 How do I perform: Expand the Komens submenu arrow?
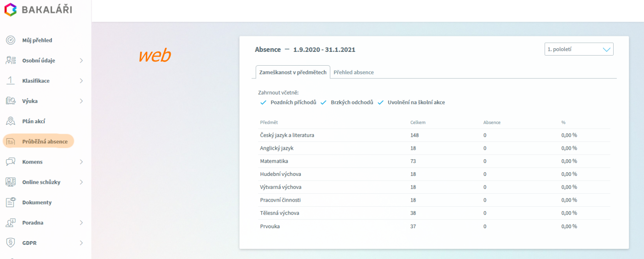click(x=81, y=162)
